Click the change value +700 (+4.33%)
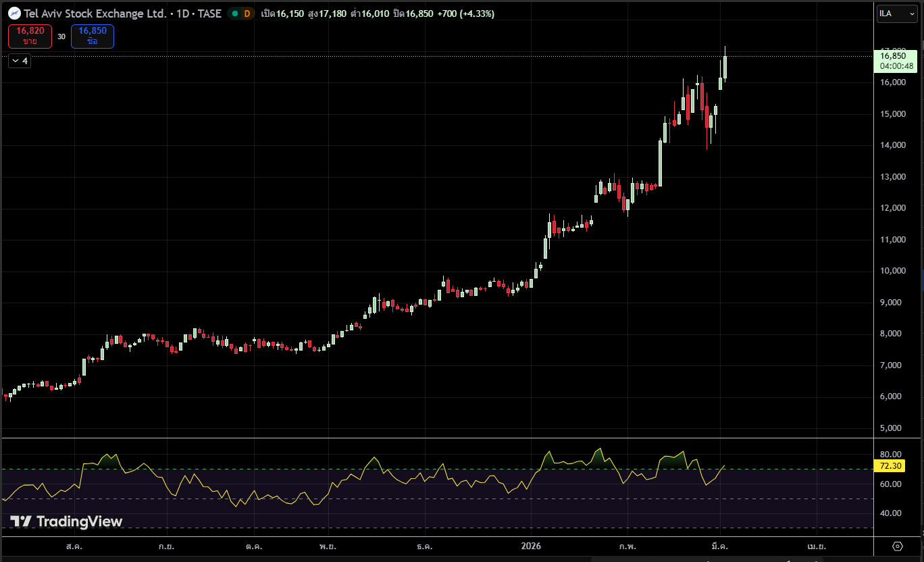The image size is (924, 562). 466,14
